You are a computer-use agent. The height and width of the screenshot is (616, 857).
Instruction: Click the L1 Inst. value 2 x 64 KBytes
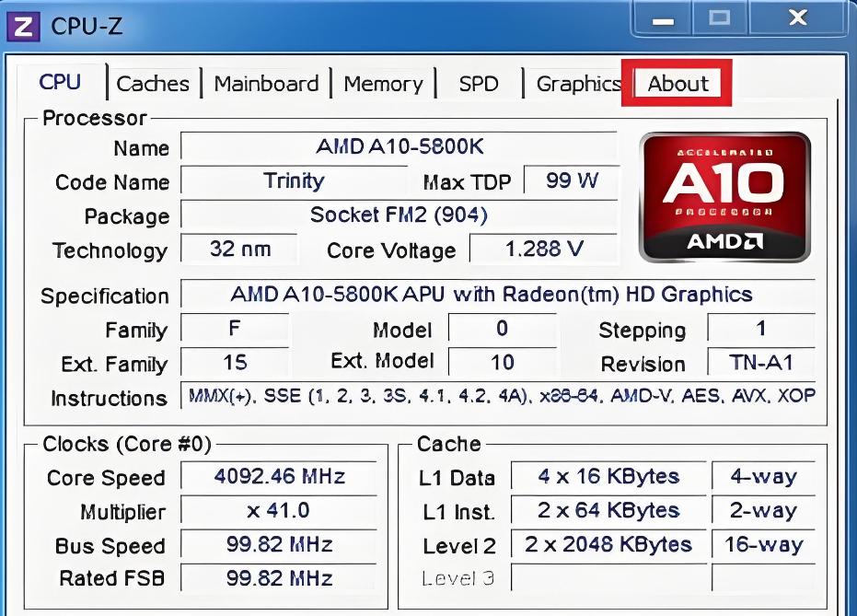click(608, 510)
